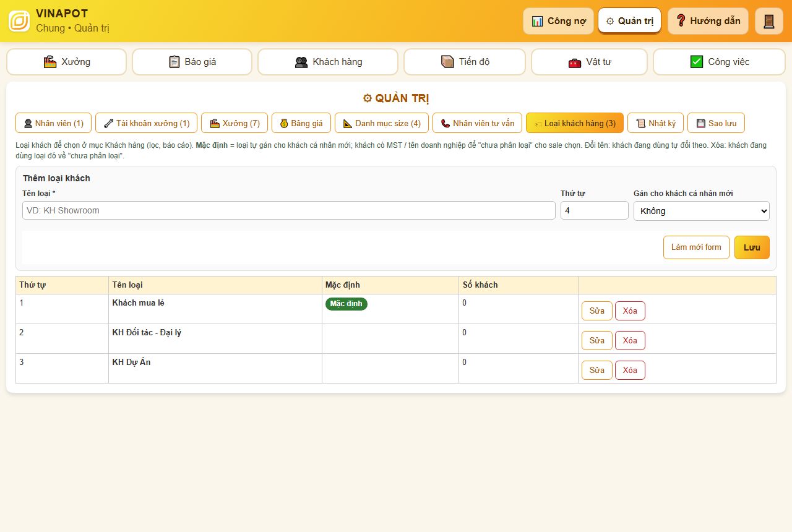Click the Khách mua lẻ name cell
The image size is (792, 532).
pyautogui.click(x=215, y=309)
